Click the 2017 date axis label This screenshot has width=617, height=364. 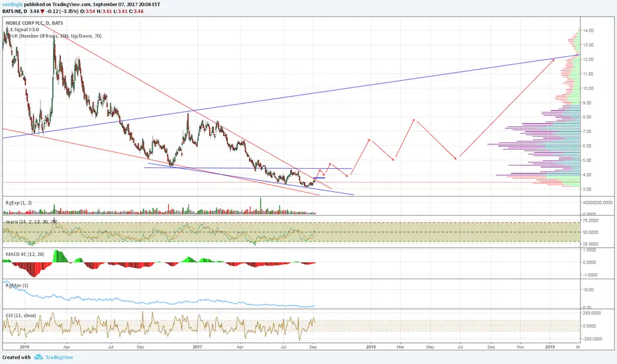197,347
